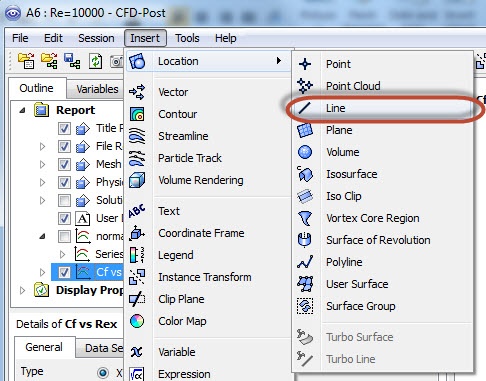
Task: Click the CFD-Post eye icon in title bar
Action: (x=13, y=13)
